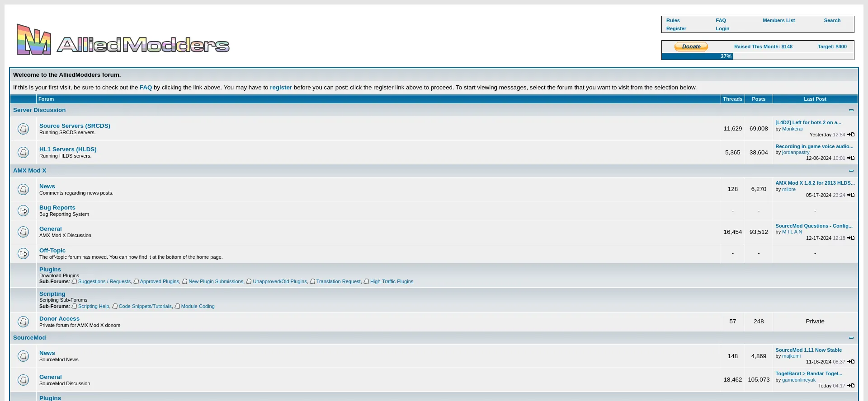Open the Rules page

click(673, 20)
